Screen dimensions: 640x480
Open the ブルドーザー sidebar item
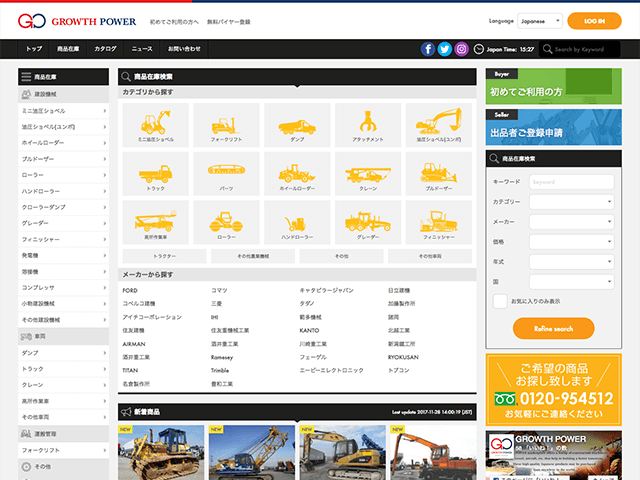pyautogui.click(x=63, y=159)
